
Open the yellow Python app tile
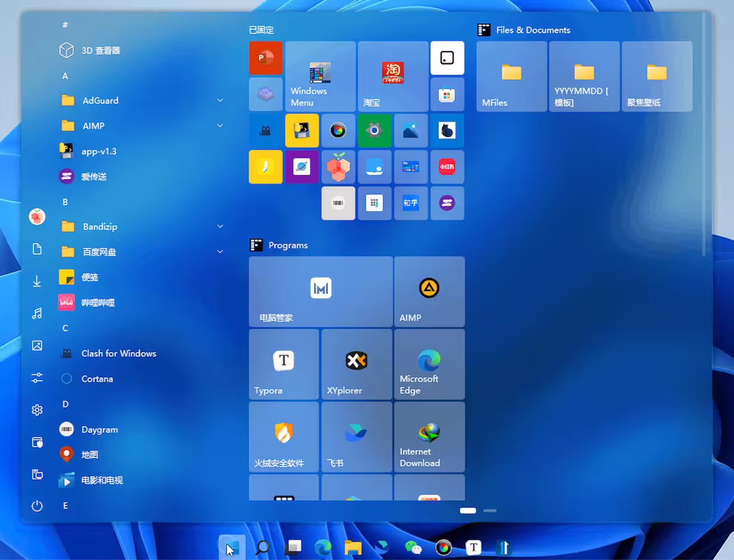point(302,130)
